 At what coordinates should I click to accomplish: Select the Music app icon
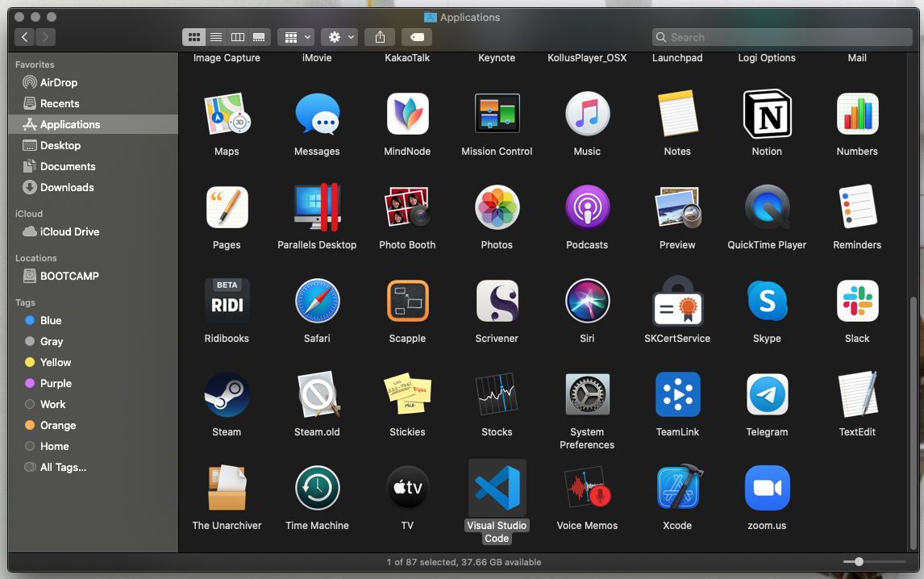[587, 114]
